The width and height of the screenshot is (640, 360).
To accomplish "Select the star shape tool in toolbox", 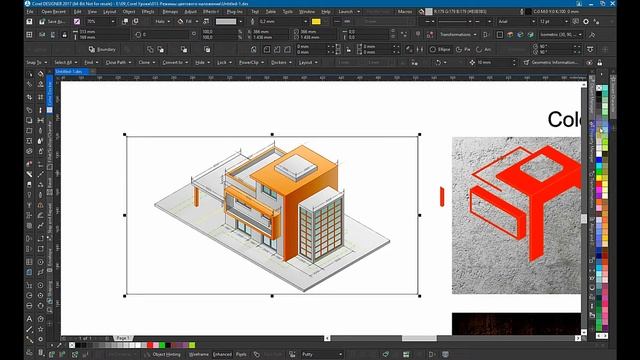I will (x=40, y=329).
